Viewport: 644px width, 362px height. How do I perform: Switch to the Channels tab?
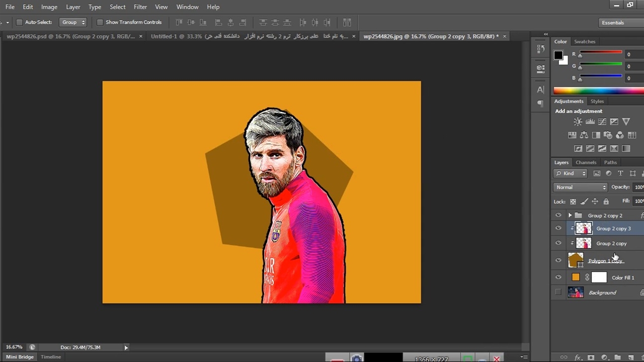pos(586,162)
